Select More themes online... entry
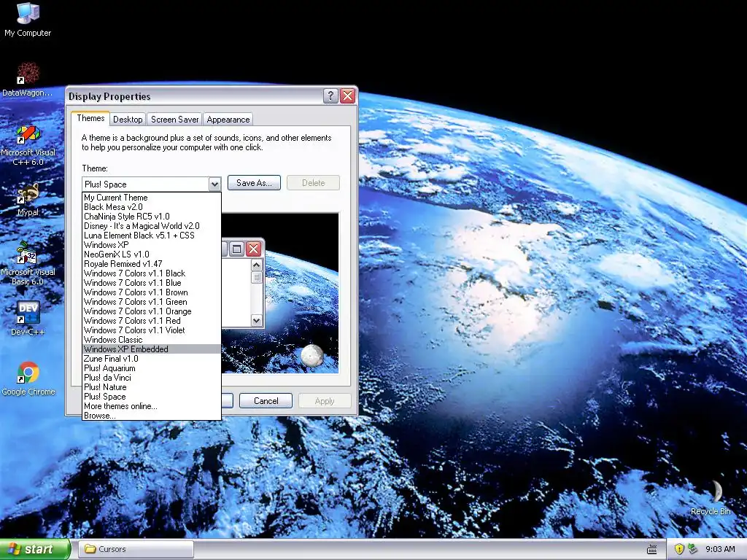This screenshot has height=560, width=747. (x=152, y=406)
